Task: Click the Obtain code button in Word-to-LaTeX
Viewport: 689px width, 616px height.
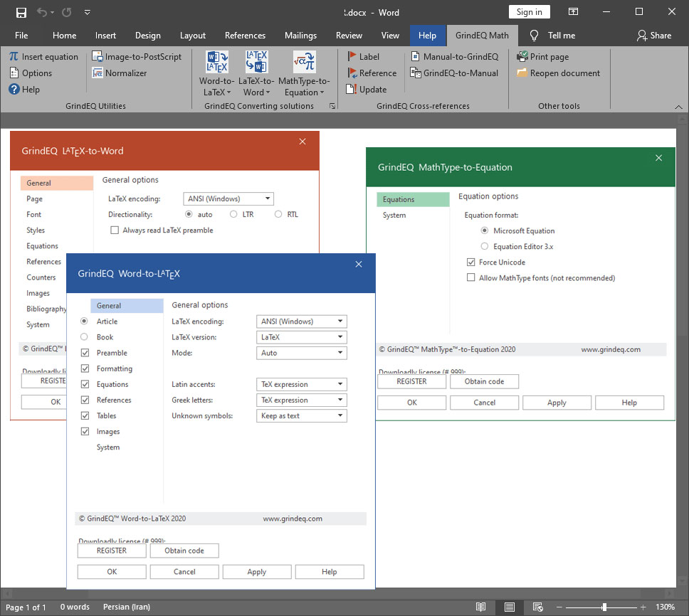Action: (184, 551)
